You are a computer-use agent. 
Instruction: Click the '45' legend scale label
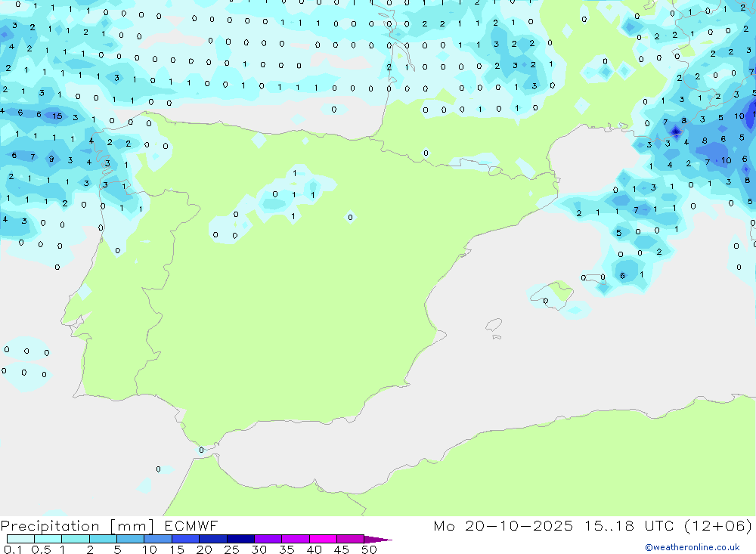pos(342,549)
